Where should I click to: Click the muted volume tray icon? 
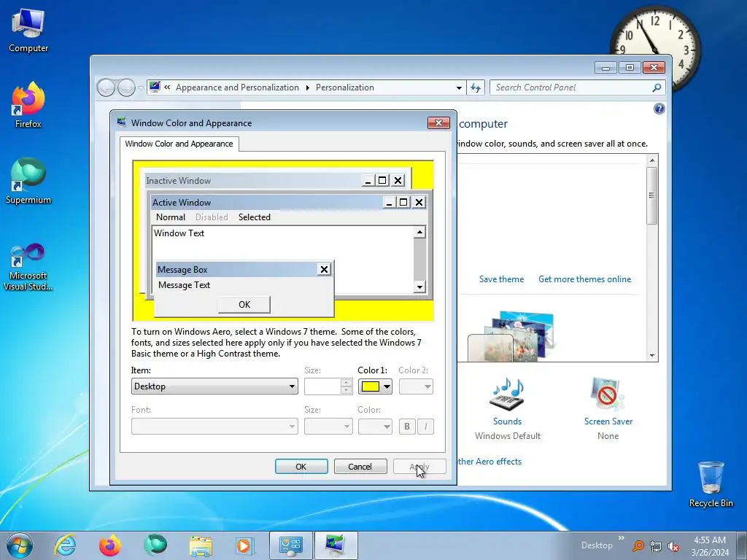pos(673,547)
